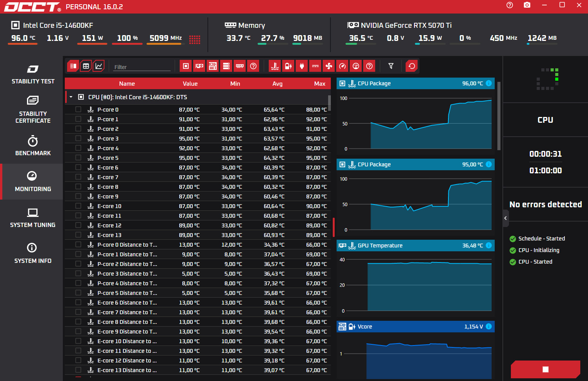Sort the table by Name column
Viewport: 588px width, 381px height.
tap(127, 83)
